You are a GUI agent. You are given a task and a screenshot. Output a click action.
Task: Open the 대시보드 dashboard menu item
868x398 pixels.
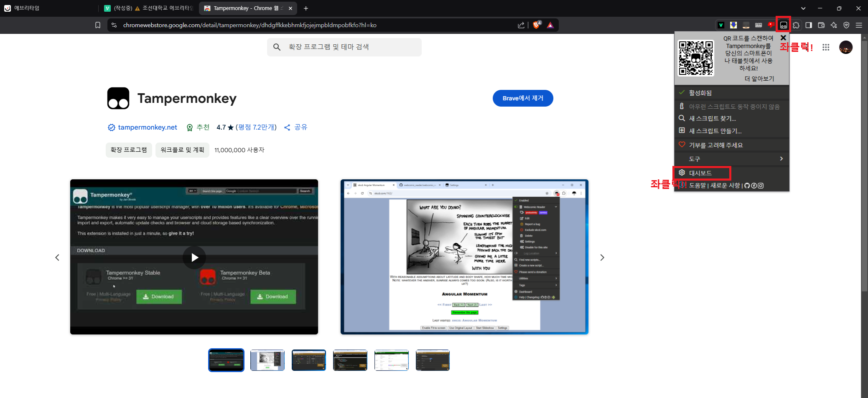732,173
